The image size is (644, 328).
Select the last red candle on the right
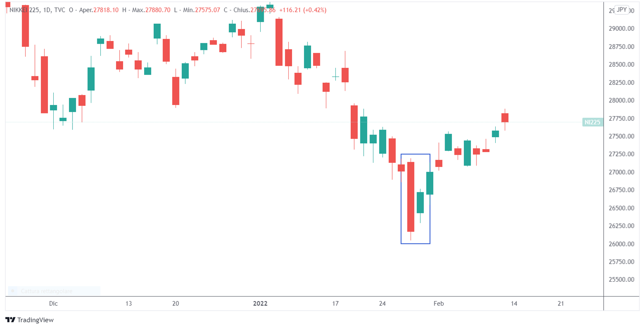coord(505,118)
